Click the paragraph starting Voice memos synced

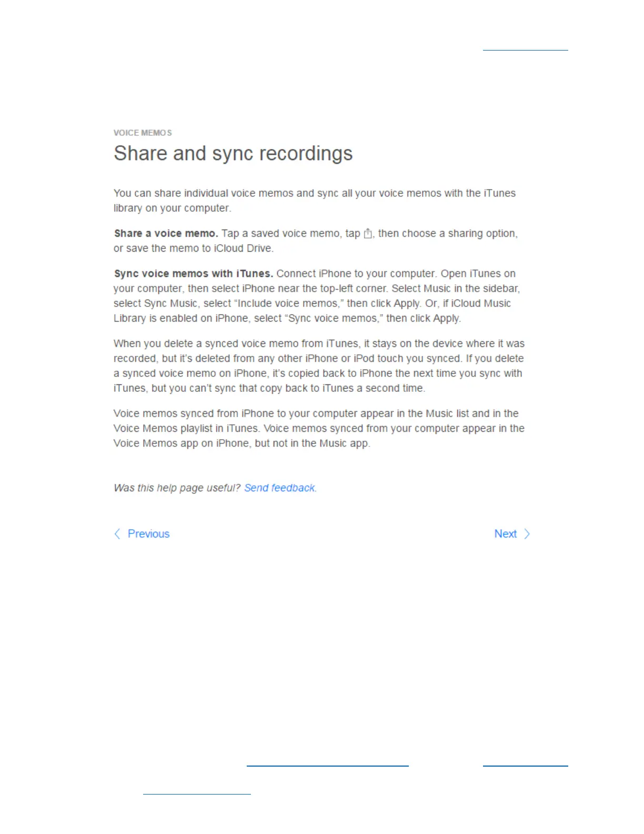coord(319,429)
